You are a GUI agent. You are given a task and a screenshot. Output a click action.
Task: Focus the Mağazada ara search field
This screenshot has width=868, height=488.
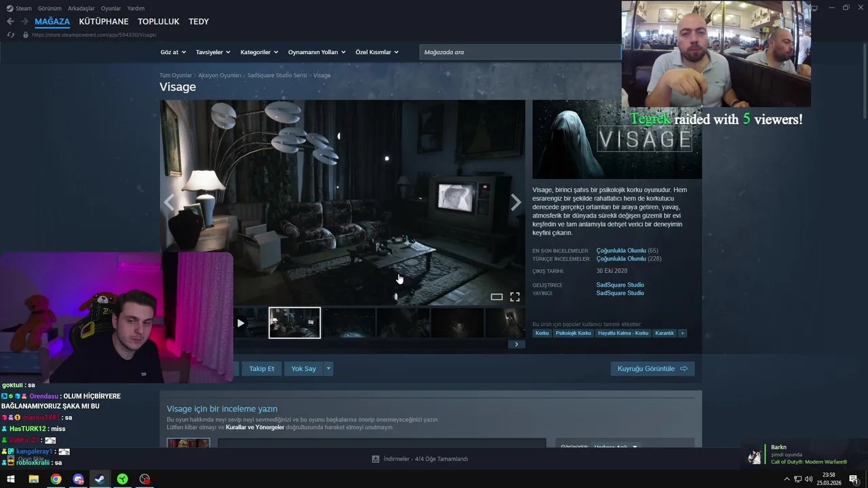[x=520, y=52]
